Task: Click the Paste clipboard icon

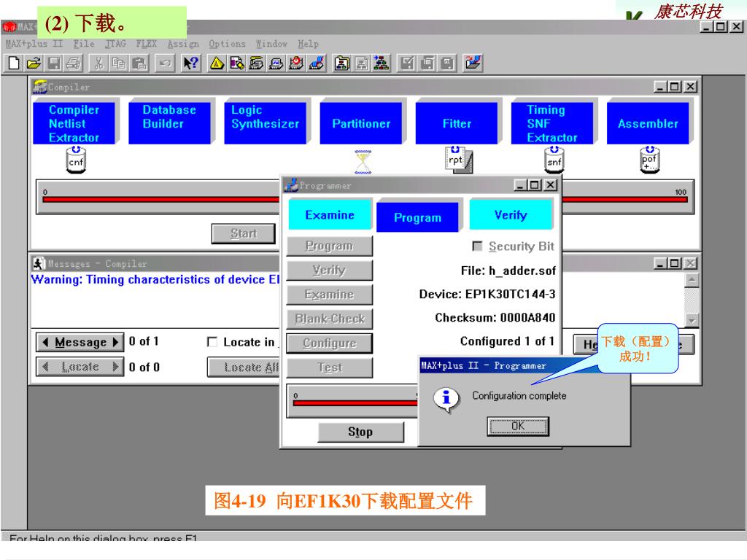Action: coord(139,63)
